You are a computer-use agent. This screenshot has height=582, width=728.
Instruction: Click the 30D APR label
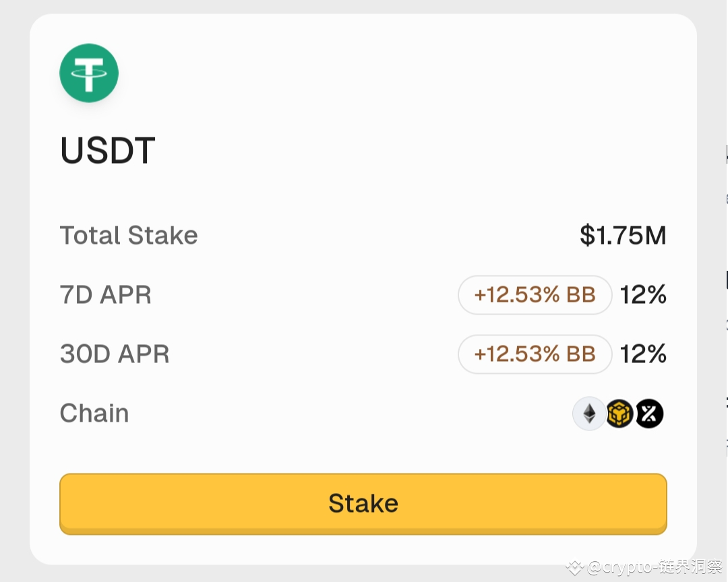pyautogui.click(x=115, y=354)
